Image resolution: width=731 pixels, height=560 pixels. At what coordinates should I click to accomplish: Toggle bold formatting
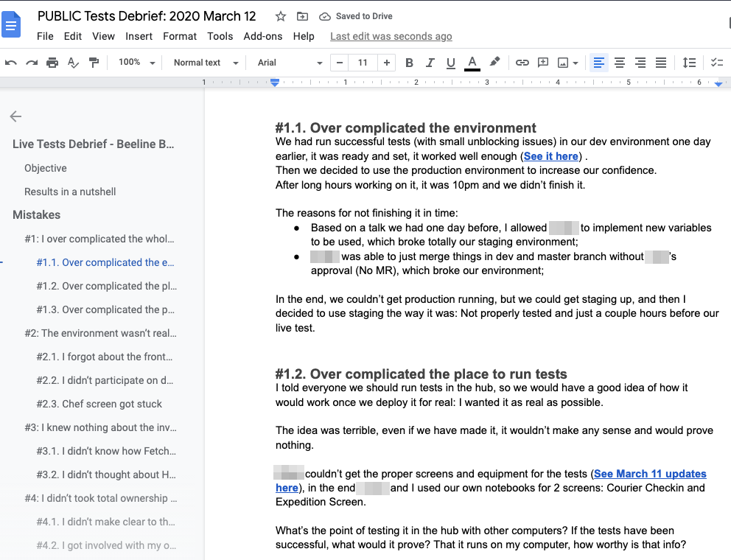point(409,63)
